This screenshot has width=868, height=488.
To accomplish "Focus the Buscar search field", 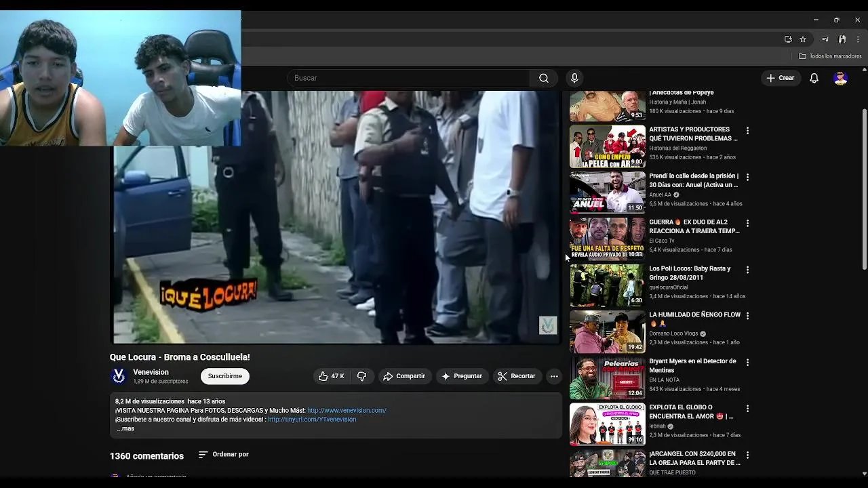I will click(x=409, y=78).
